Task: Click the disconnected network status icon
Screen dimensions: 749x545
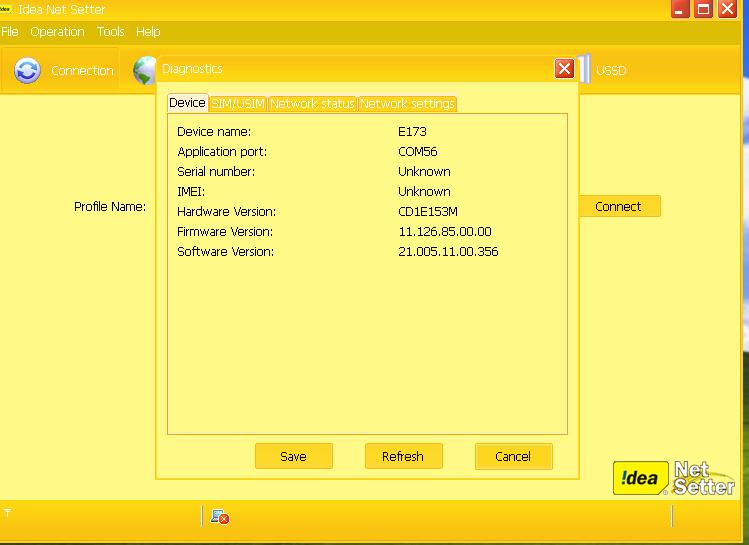Action: pos(220,516)
